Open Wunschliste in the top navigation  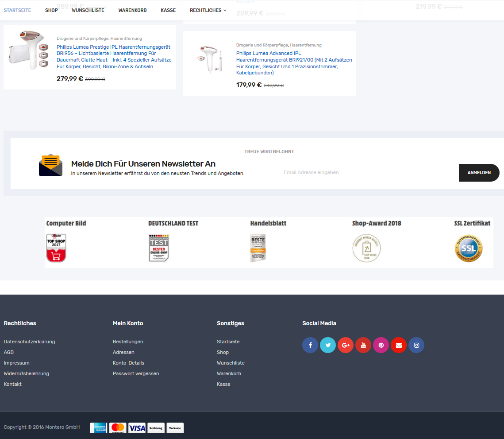click(x=88, y=10)
